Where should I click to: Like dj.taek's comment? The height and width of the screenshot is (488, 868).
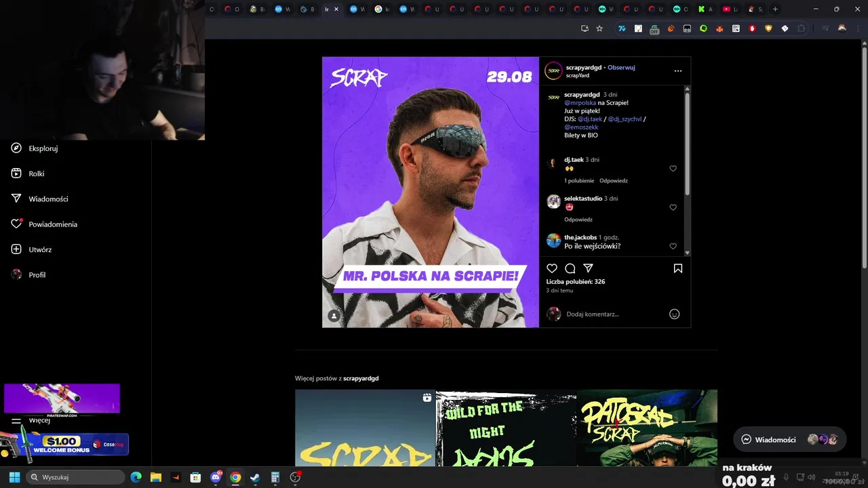(x=673, y=168)
